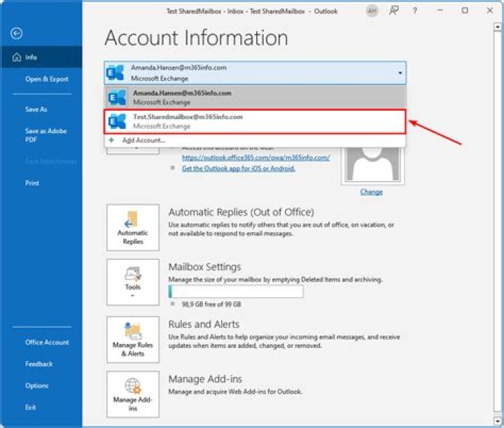Click the Automatic Replies heading text
Image resolution: width=504 pixels, height=428 pixels.
(x=241, y=212)
